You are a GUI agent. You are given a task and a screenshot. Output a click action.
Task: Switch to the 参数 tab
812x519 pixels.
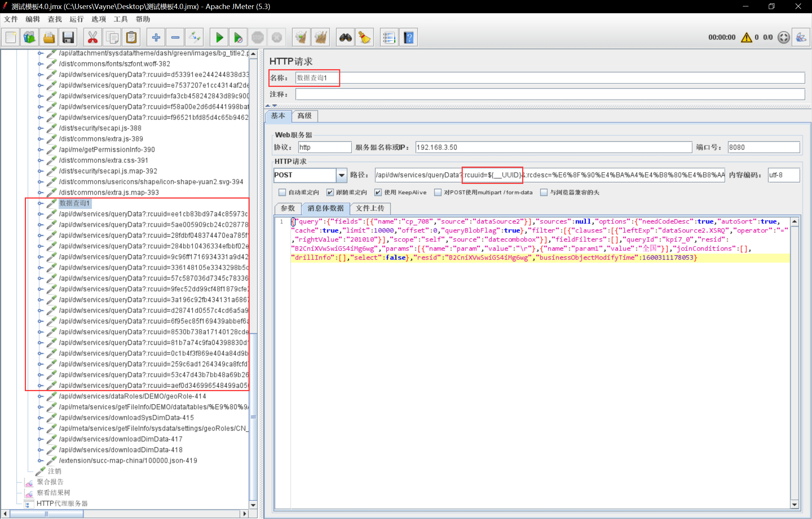point(288,208)
